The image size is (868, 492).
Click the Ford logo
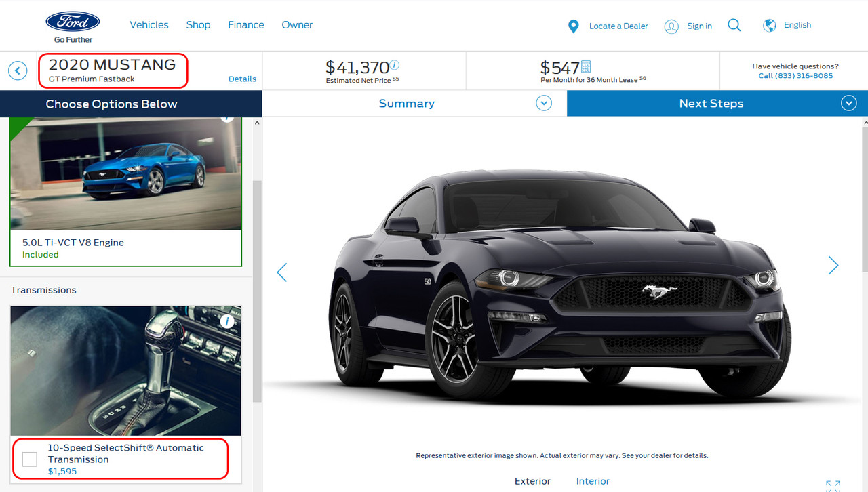click(73, 22)
